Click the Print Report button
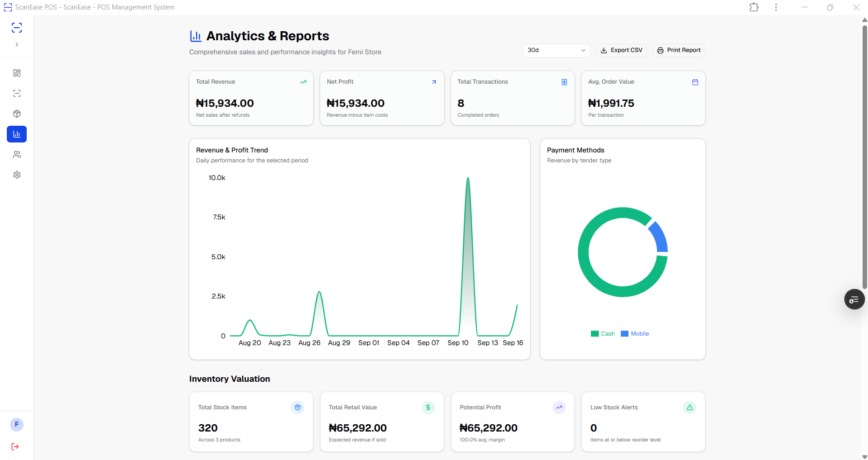The image size is (868, 460). (679, 50)
